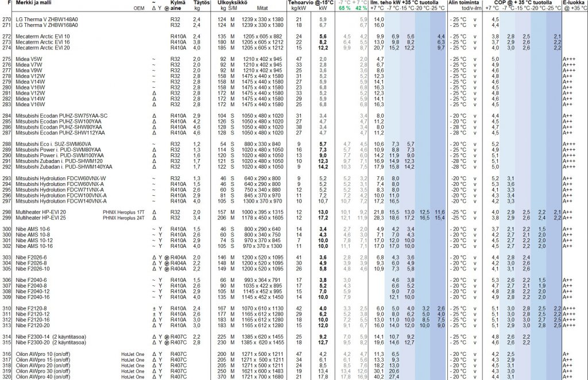Select dimensions '1070 x 610 x 1130' cell
This screenshot has height=380, width=588.
point(262,308)
